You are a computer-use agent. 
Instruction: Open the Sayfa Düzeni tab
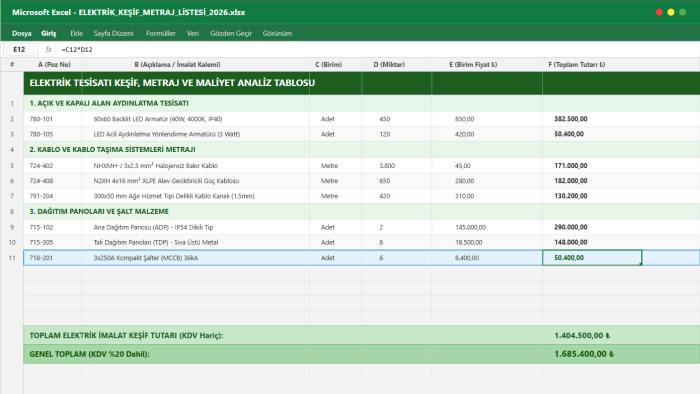(113, 33)
